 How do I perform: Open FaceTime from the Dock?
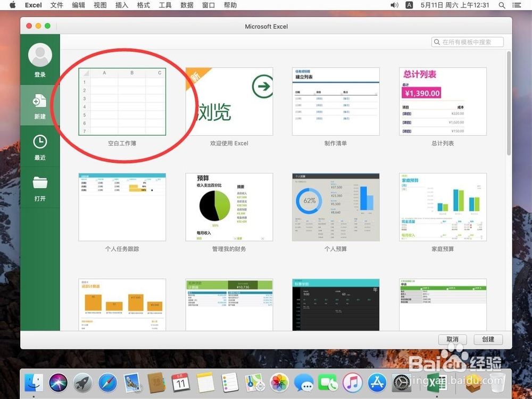tap(328, 383)
